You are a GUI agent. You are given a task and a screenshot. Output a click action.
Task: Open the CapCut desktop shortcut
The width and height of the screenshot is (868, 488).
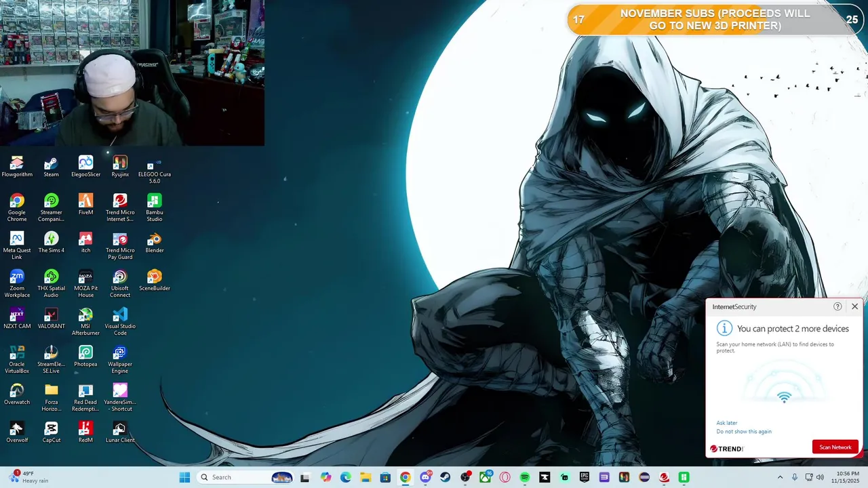[x=52, y=432]
